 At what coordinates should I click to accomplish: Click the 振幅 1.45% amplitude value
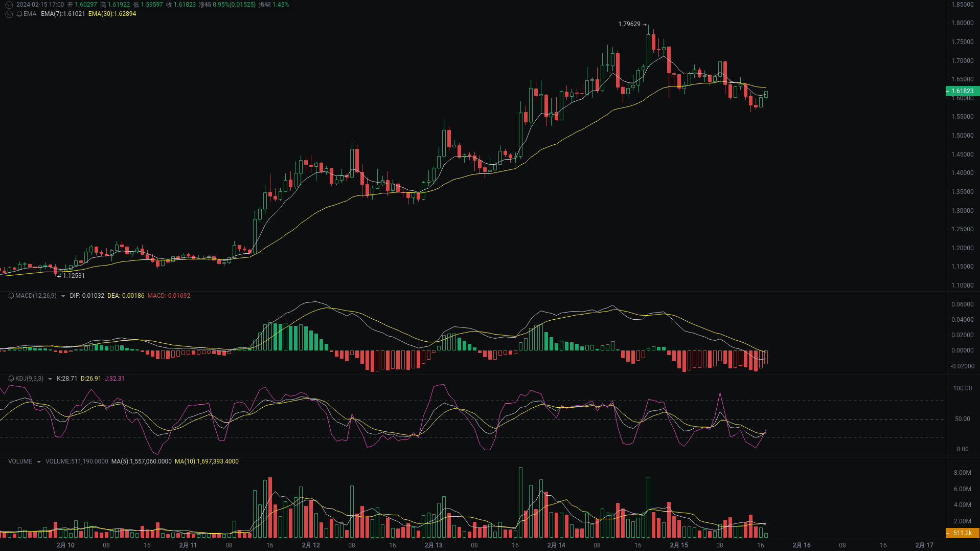[274, 5]
